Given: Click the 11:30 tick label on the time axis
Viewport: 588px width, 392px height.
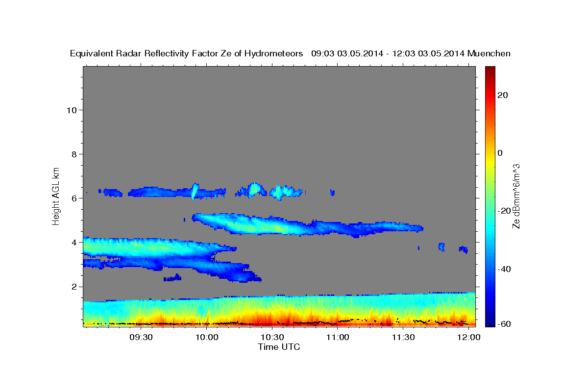Looking at the screenshot, I should [403, 338].
